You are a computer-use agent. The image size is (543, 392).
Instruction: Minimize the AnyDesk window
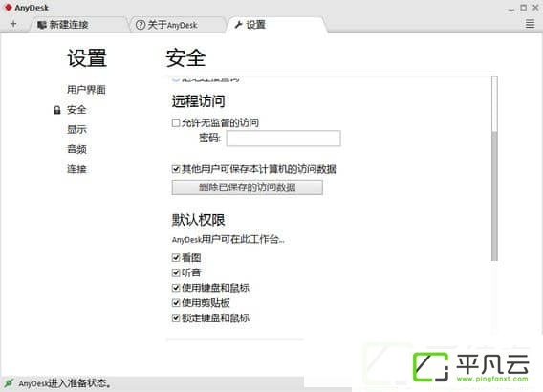pyautogui.click(x=511, y=9)
